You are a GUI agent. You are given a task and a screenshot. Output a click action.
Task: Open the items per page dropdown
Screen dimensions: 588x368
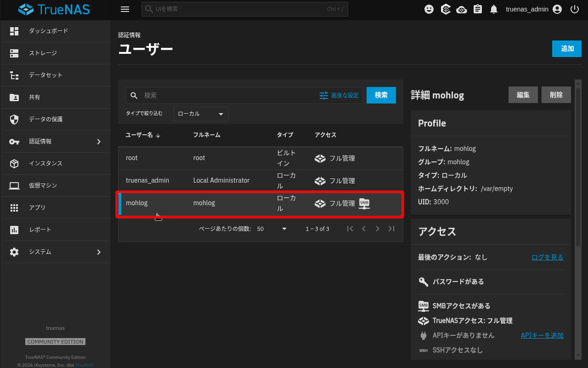click(271, 229)
